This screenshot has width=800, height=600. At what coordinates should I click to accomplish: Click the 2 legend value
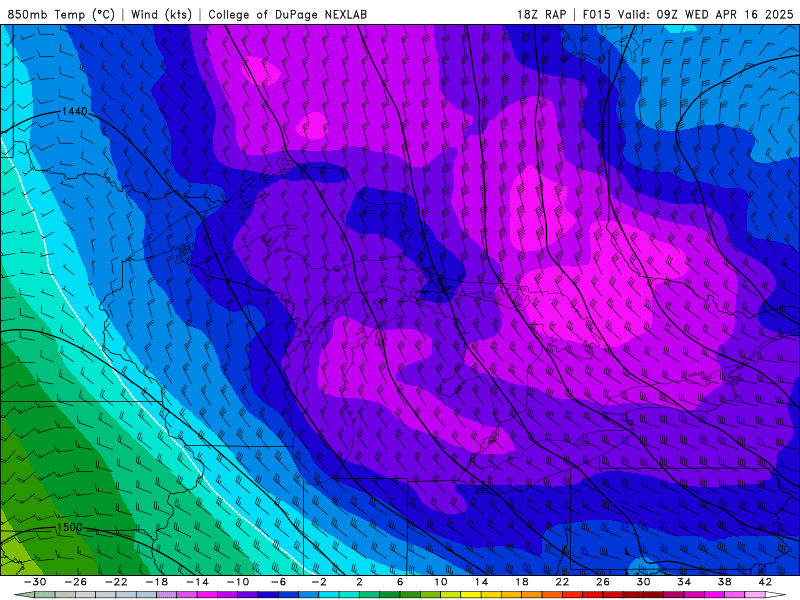click(359, 582)
